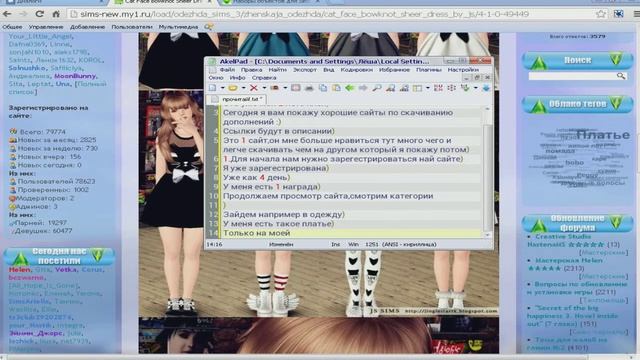Click the magnifier Find icon in AkelPad
Image resolution: width=640 pixels, height=360 pixels.
point(377,88)
